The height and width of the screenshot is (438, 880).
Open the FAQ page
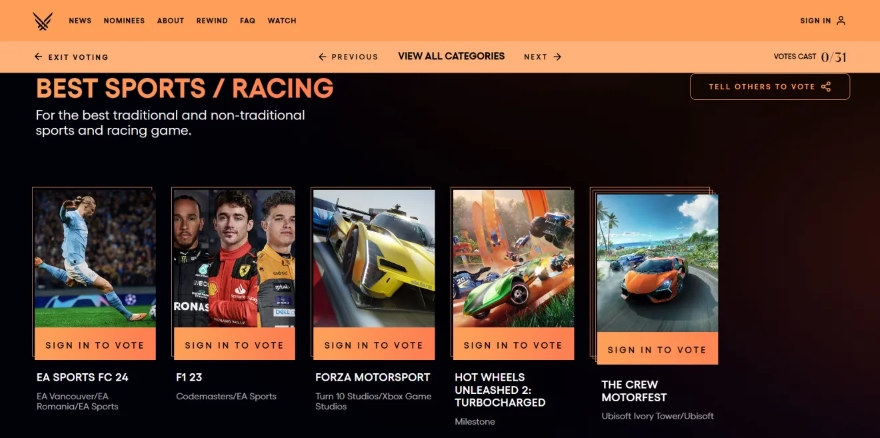point(248,21)
